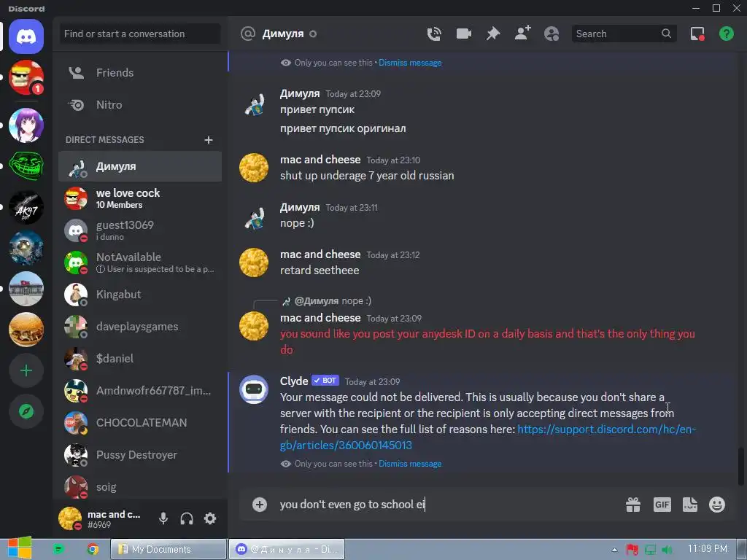747x560 pixels.
Task: Open DM with Amdnwofr667787_im...
Action: point(140,391)
